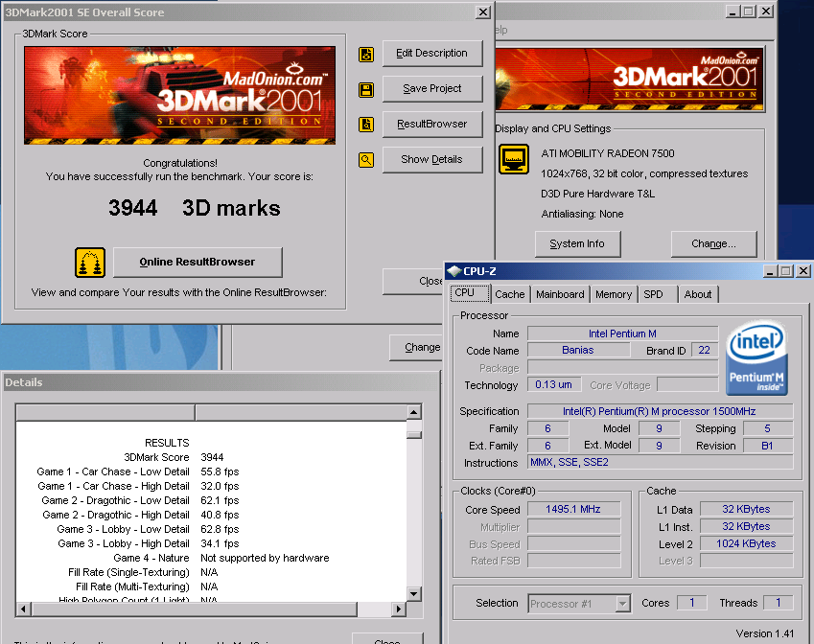The width and height of the screenshot is (814, 644).
Task: Click System Info in 3DMark main window
Action: point(577,244)
